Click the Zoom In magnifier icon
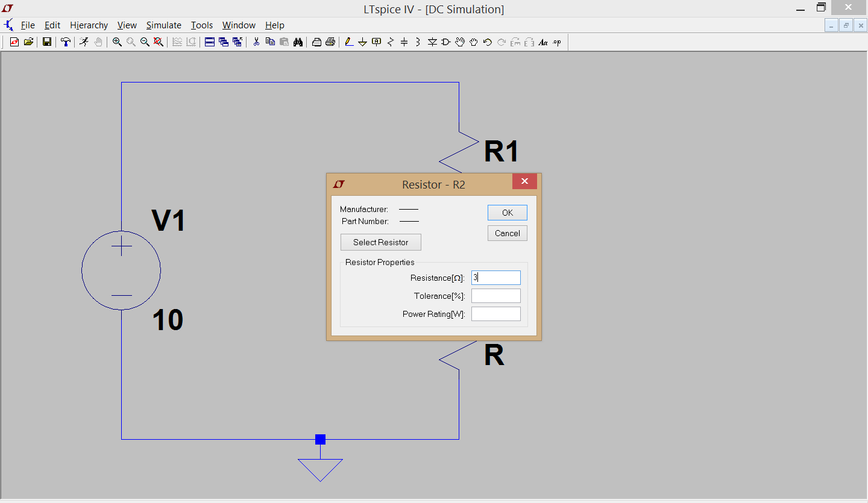 point(117,42)
